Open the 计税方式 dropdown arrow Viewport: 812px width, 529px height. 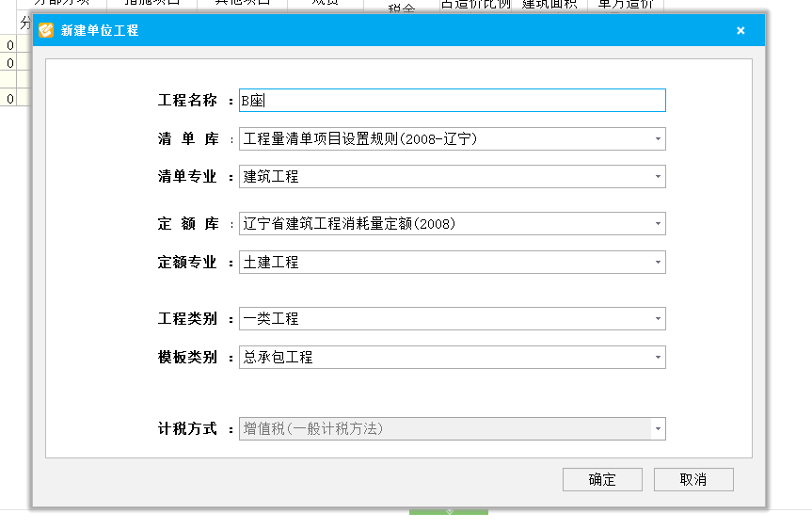658,429
